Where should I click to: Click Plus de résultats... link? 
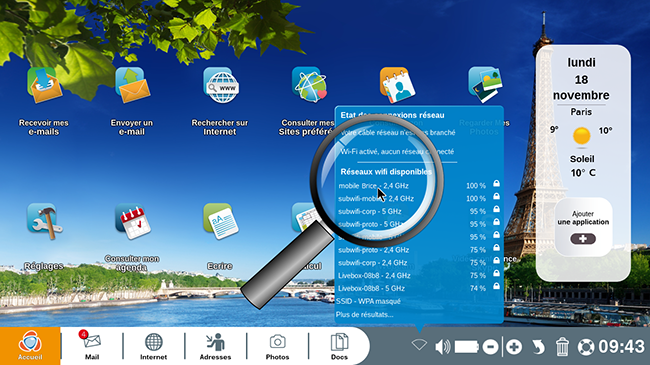pos(364,314)
